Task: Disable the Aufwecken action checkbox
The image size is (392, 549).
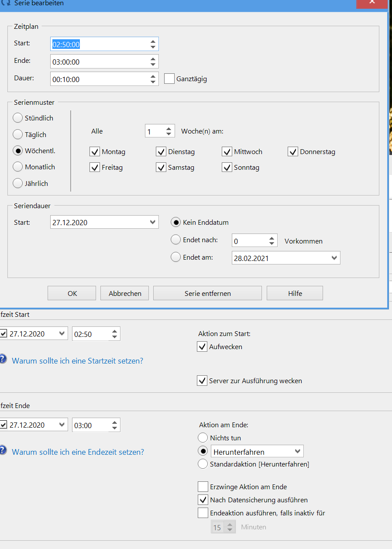Action: pyautogui.click(x=202, y=347)
